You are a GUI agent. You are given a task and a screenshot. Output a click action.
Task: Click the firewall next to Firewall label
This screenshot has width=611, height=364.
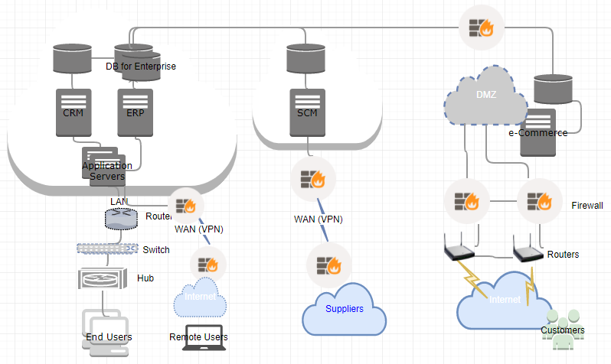(540, 201)
